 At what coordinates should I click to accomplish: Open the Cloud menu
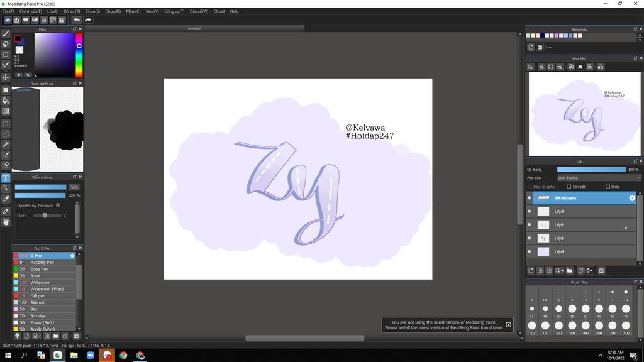[219, 11]
